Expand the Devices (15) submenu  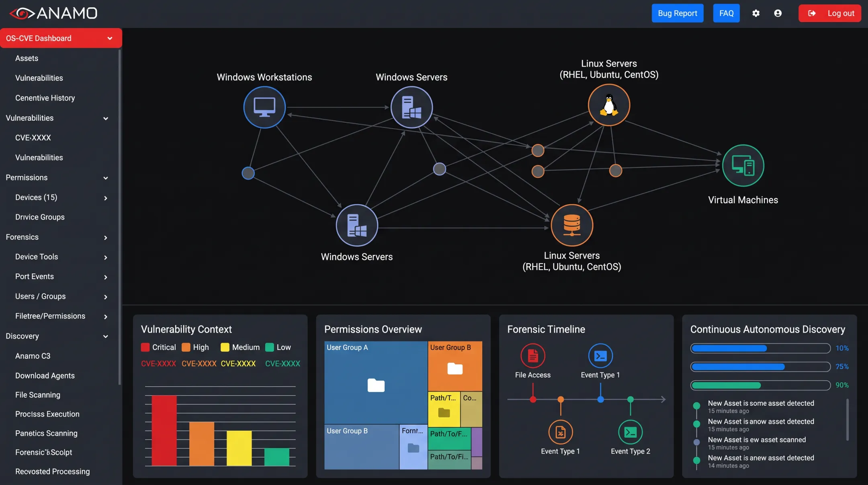pyautogui.click(x=106, y=198)
